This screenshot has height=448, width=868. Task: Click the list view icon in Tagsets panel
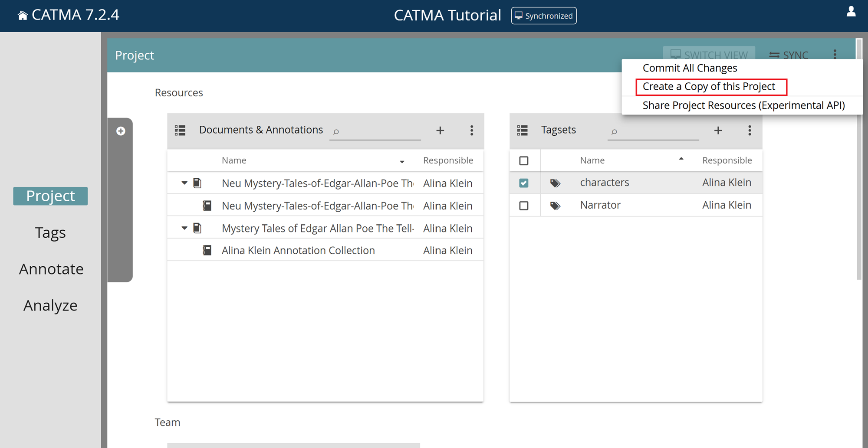pyautogui.click(x=523, y=130)
